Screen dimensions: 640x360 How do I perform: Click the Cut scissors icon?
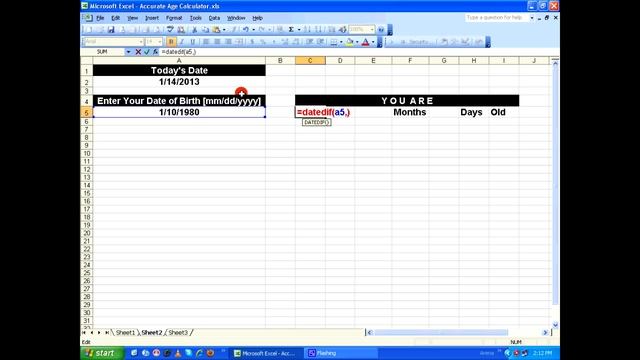195,30
